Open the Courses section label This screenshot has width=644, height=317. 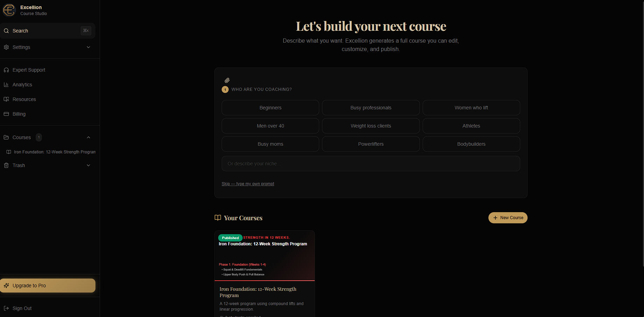[22, 137]
